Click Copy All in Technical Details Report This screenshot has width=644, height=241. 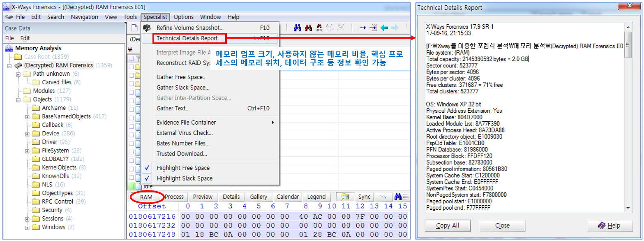pos(448,225)
